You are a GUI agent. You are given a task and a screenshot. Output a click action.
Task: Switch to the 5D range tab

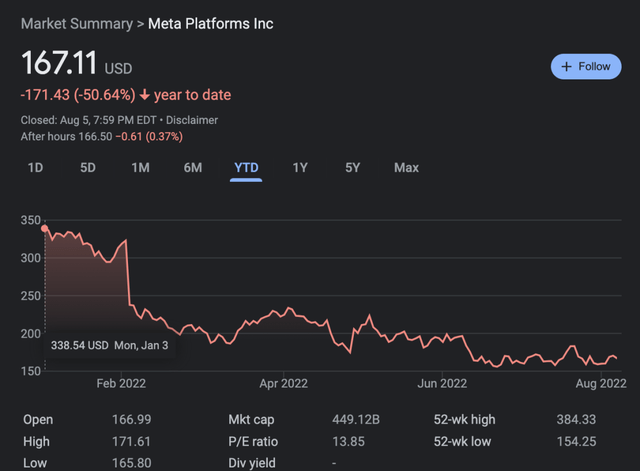coord(88,167)
